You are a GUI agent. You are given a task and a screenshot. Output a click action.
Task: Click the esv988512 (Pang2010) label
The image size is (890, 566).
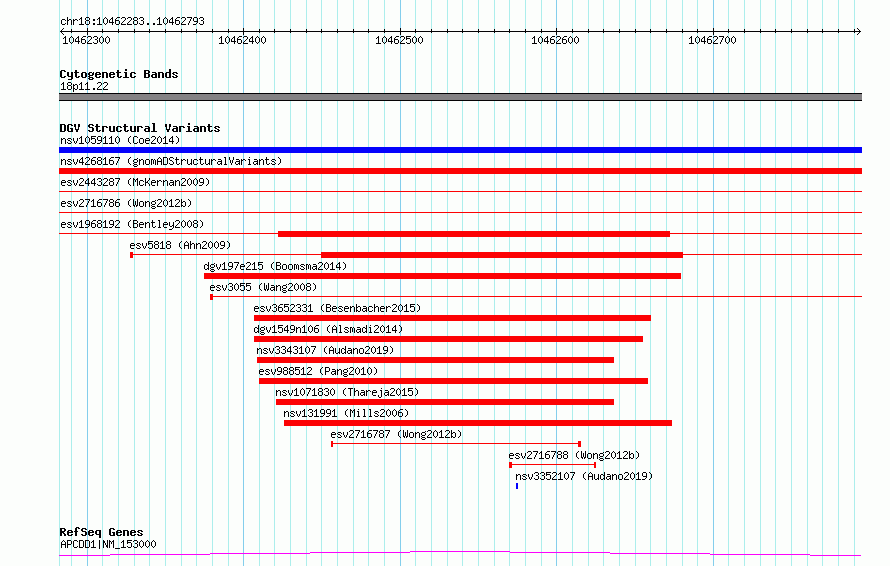(x=318, y=371)
